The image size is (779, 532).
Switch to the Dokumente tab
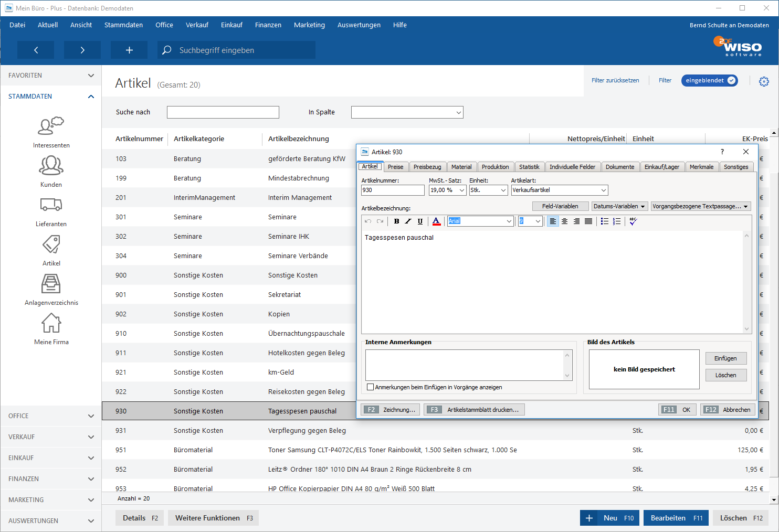pos(620,167)
